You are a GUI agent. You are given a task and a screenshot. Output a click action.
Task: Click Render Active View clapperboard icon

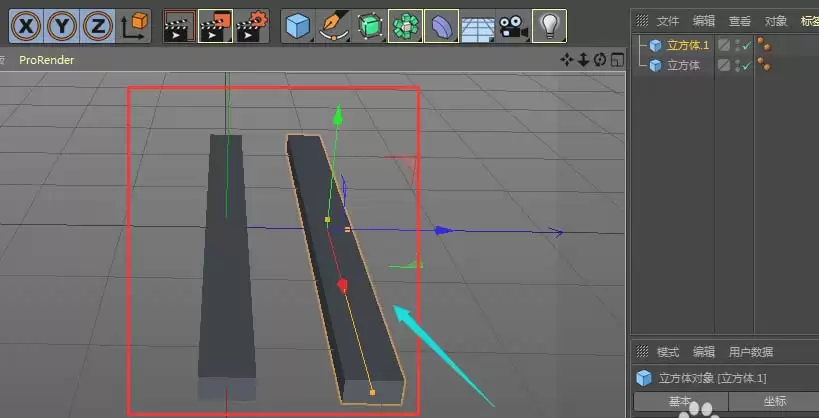pyautogui.click(x=179, y=26)
